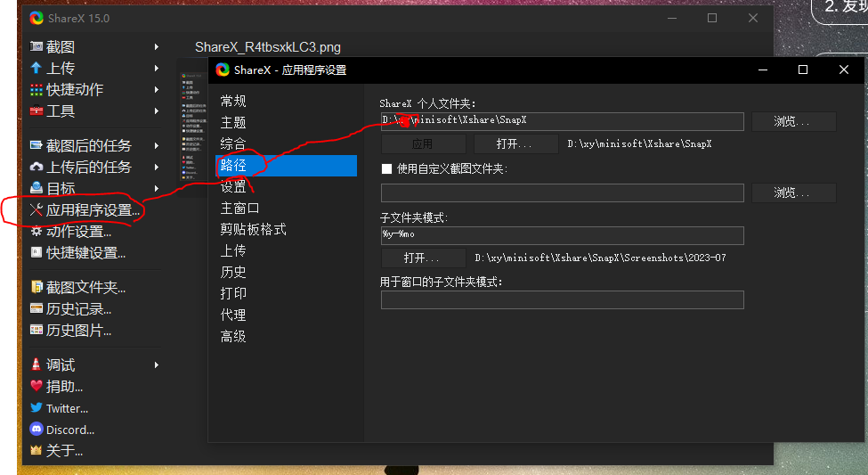Click the Debug (调试) cone icon
868x475 pixels.
click(x=36, y=364)
